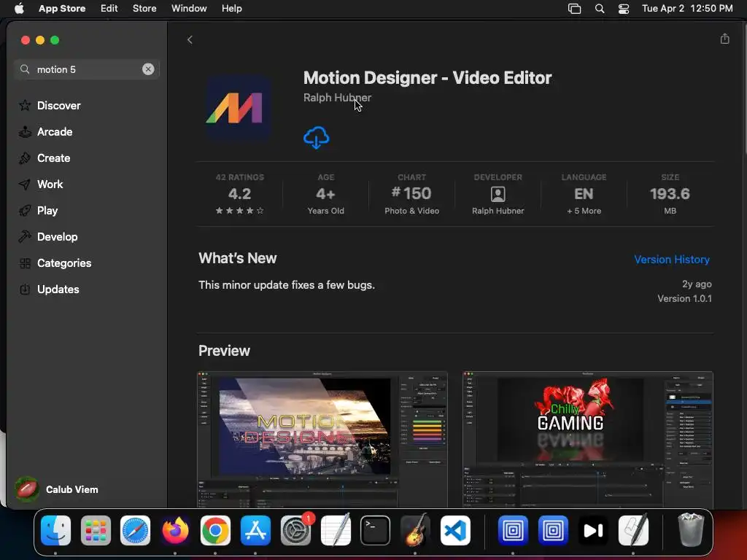This screenshot has height=560, width=747.
Task: Open the Window menu
Action: click(x=189, y=9)
